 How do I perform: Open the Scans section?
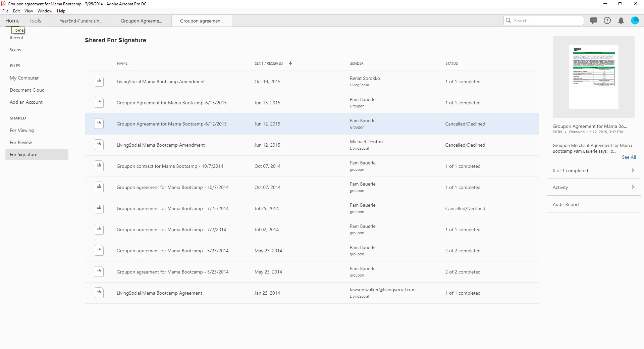15,50
